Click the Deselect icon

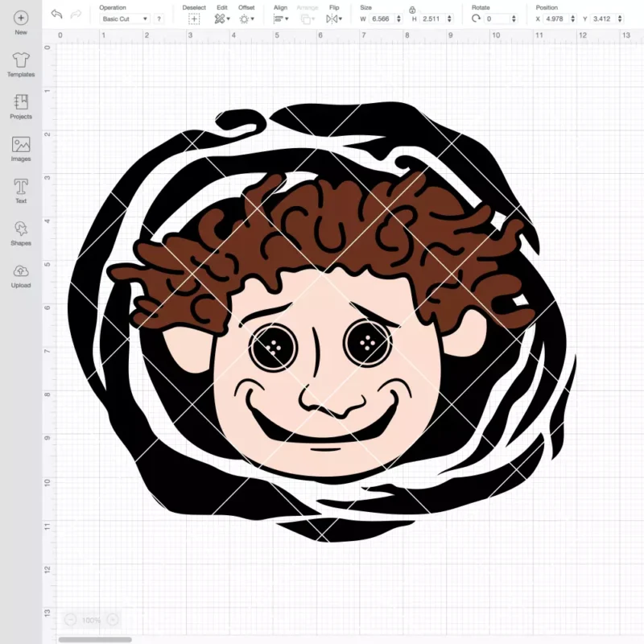click(x=194, y=19)
